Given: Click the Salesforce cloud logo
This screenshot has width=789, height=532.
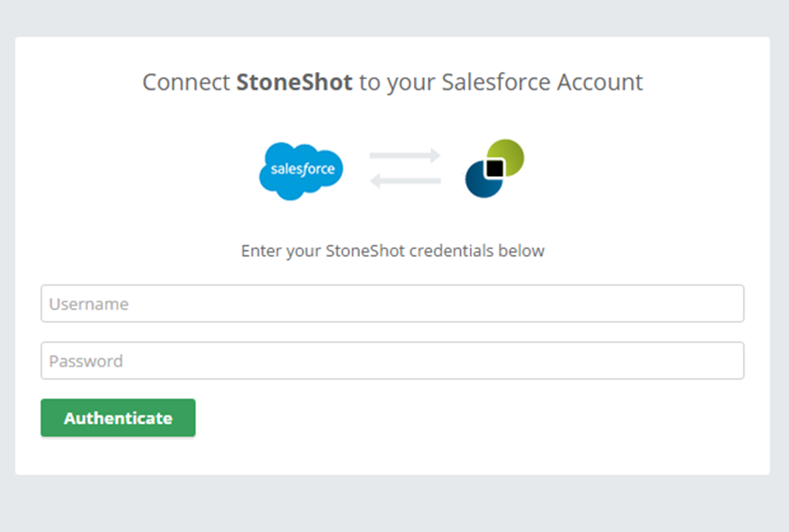Looking at the screenshot, I should tap(300, 171).
